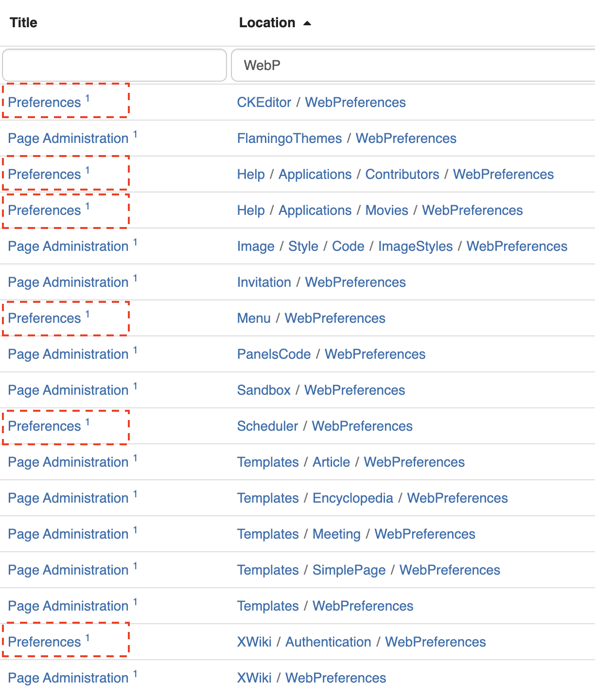Open the Meeting breadcrumb link
This screenshot has width=595, height=700.
pyautogui.click(x=336, y=534)
